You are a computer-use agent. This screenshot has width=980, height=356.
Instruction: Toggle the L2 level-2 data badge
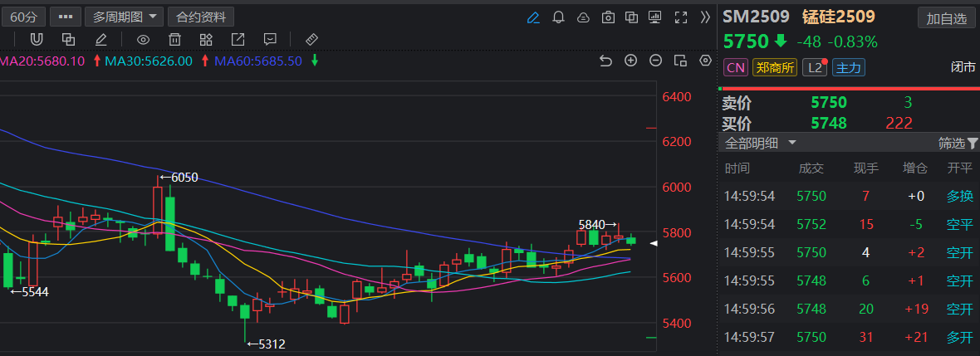(815, 67)
